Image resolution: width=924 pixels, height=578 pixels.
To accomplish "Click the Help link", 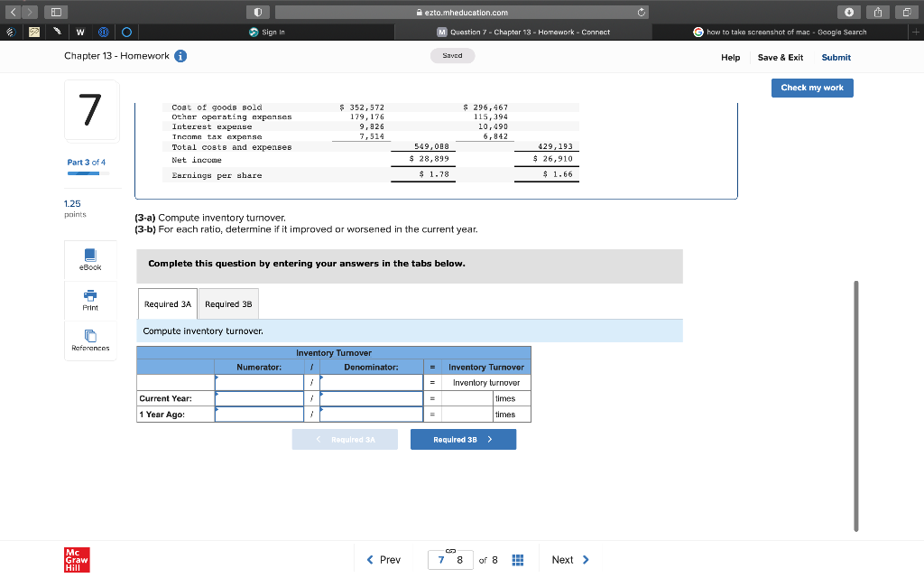I will coord(730,57).
